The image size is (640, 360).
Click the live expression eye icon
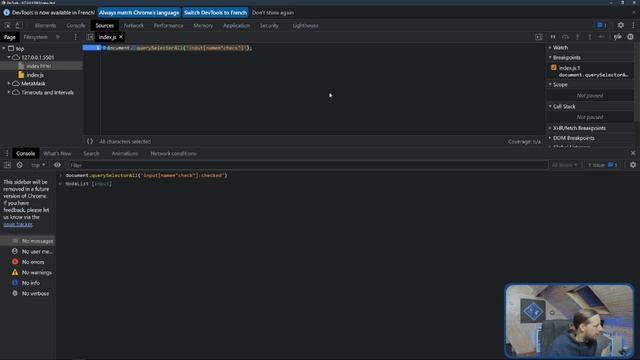pos(57,165)
